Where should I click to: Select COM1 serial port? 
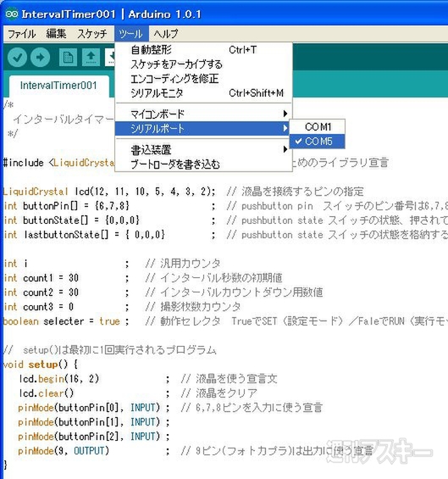pyautogui.click(x=318, y=127)
